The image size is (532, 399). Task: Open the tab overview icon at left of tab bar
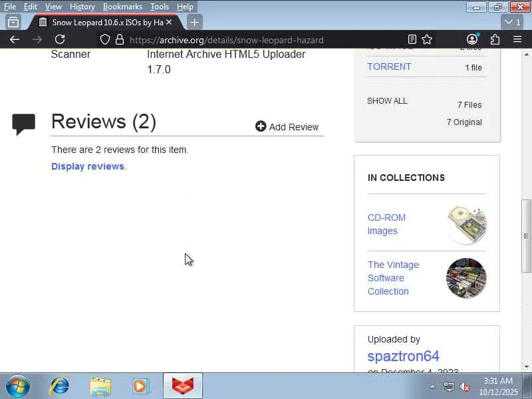point(13,23)
